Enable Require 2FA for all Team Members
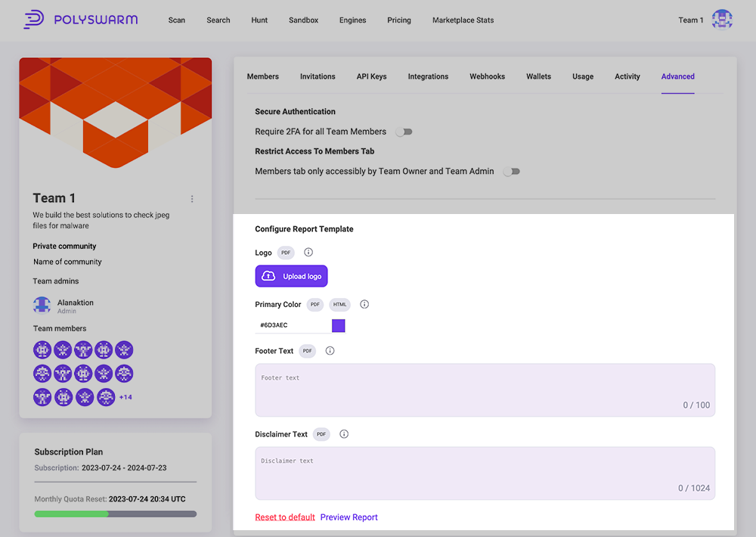The width and height of the screenshot is (756, 537). 404,132
